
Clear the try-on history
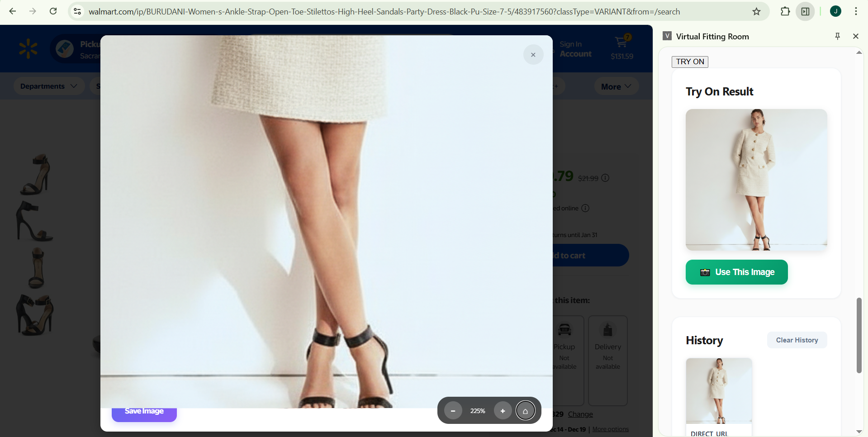point(797,340)
